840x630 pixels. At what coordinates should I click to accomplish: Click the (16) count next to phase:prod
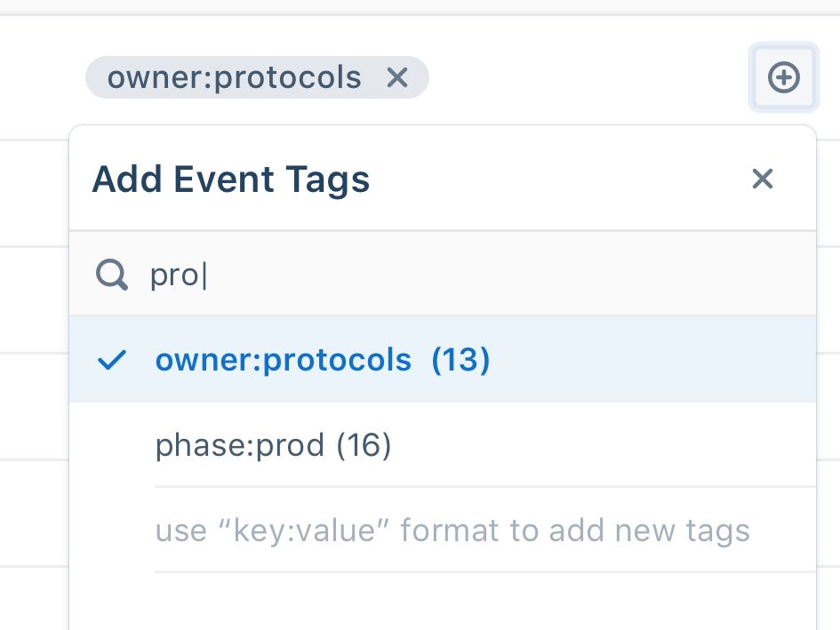point(364,445)
